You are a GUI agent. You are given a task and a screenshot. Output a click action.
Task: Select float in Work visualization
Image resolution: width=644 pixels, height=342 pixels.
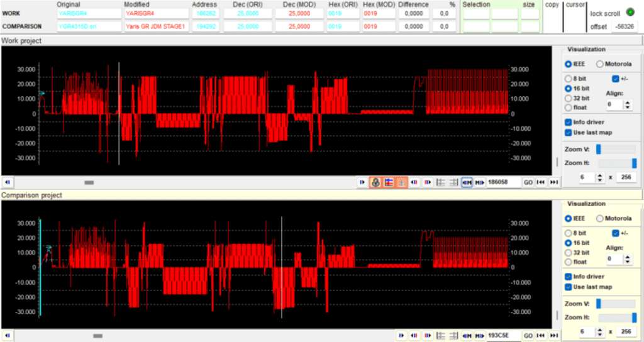[569, 108]
